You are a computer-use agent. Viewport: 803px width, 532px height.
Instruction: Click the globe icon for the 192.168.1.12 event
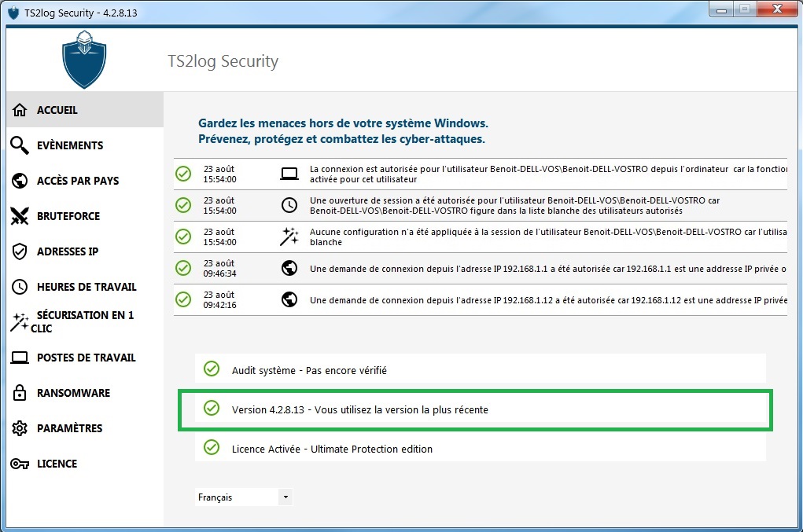[289, 299]
